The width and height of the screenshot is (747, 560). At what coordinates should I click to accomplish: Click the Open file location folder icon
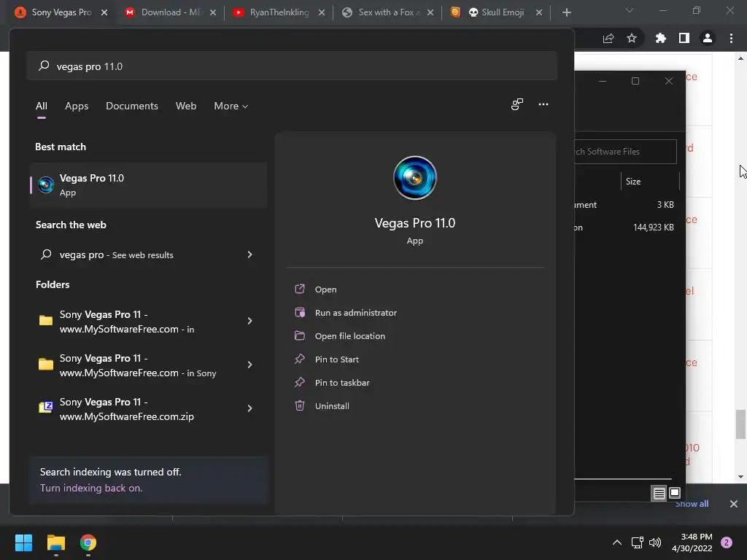pyautogui.click(x=300, y=335)
